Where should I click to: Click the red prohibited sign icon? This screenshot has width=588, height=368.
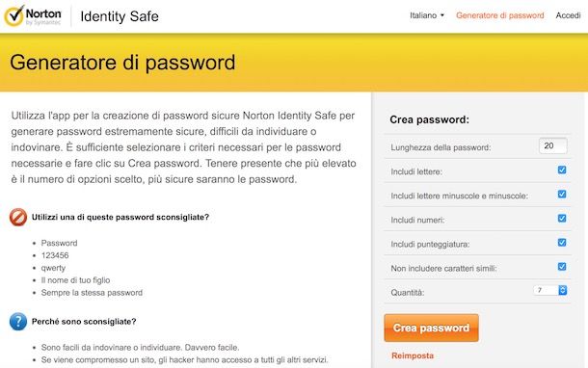pos(18,218)
